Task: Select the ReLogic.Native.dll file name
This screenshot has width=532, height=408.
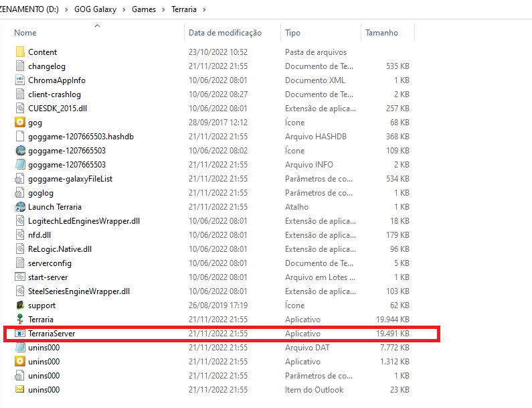Action: (x=60, y=249)
